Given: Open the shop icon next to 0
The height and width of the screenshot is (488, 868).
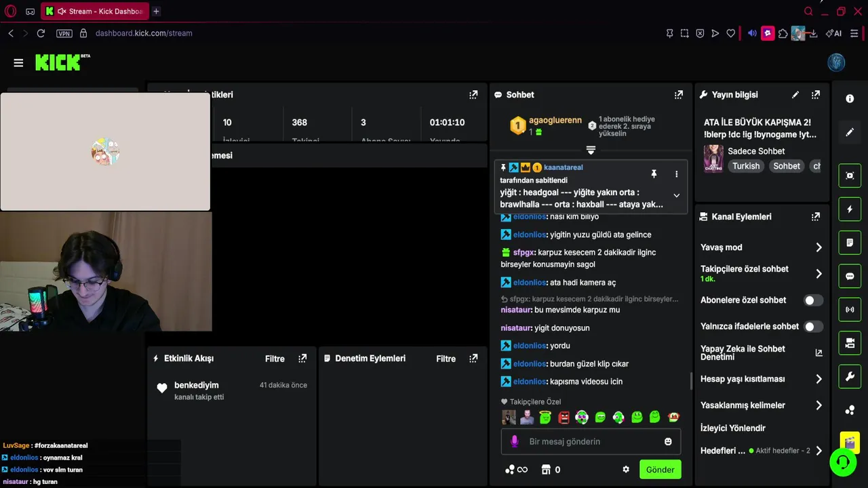Looking at the screenshot, I should 546,470.
